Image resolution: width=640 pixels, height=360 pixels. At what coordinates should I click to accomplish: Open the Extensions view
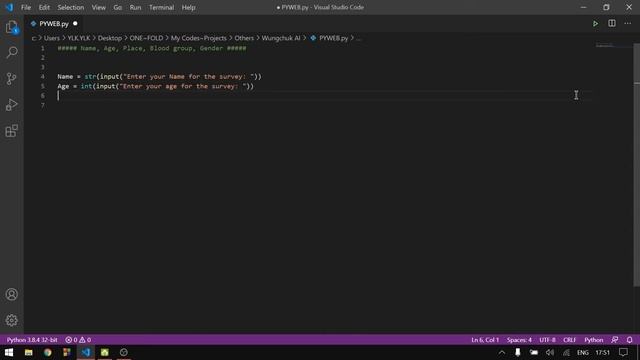pos(12,131)
